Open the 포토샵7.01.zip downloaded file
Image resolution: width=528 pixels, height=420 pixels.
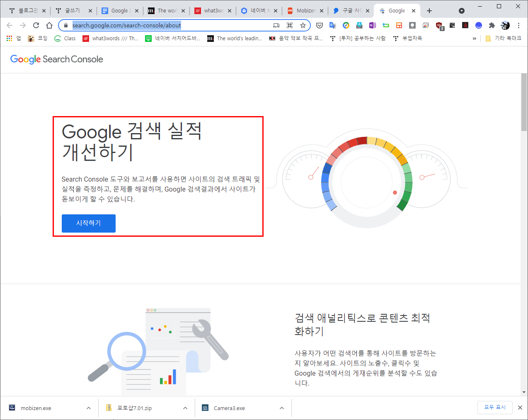click(x=129, y=408)
